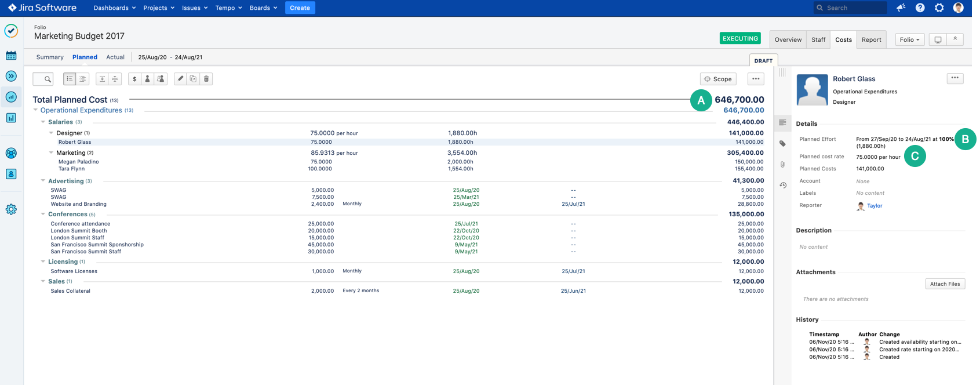Image resolution: width=980 pixels, height=385 pixels.
Task: Switch to indented tree view toggle
Action: [83, 79]
